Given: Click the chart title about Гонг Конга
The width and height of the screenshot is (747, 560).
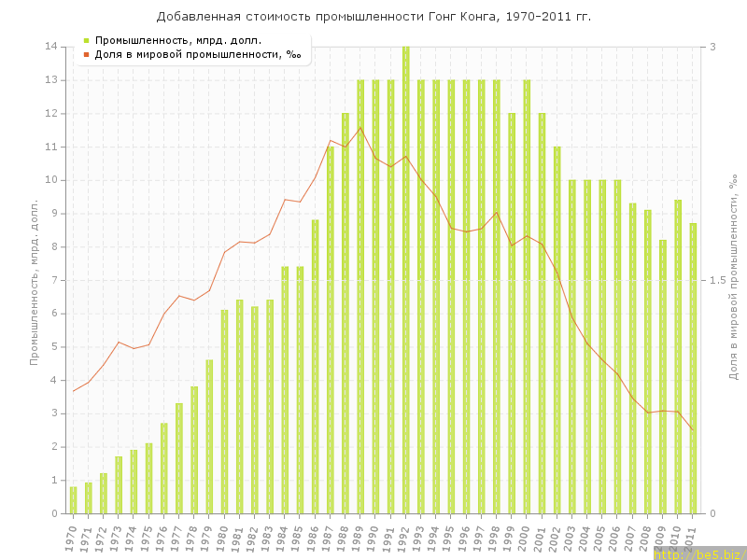Looking at the screenshot, I should [373, 17].
